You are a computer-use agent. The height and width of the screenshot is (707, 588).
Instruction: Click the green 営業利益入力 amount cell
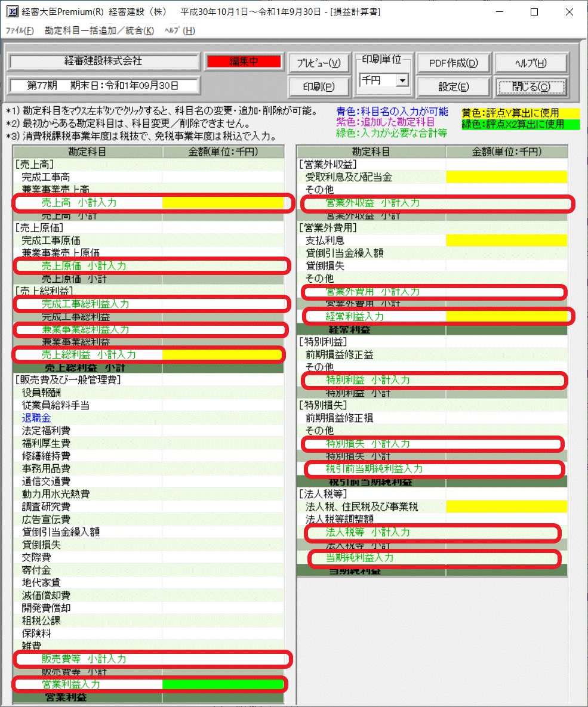click(x=223, y=684)
